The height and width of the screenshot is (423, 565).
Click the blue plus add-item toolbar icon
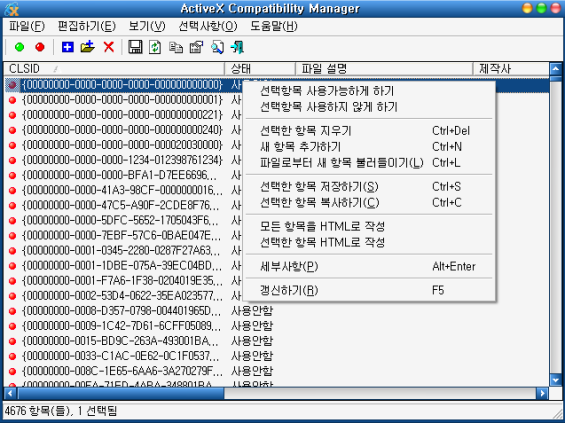coord(68,47)
